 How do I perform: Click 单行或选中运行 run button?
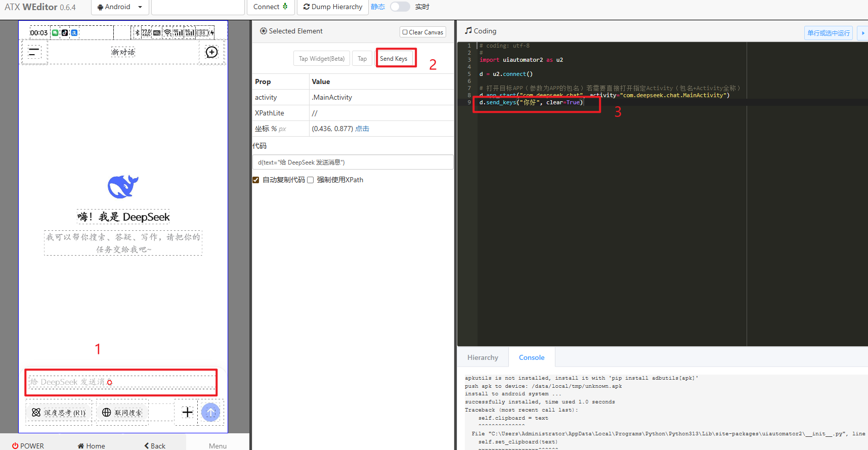pos(829,33)
